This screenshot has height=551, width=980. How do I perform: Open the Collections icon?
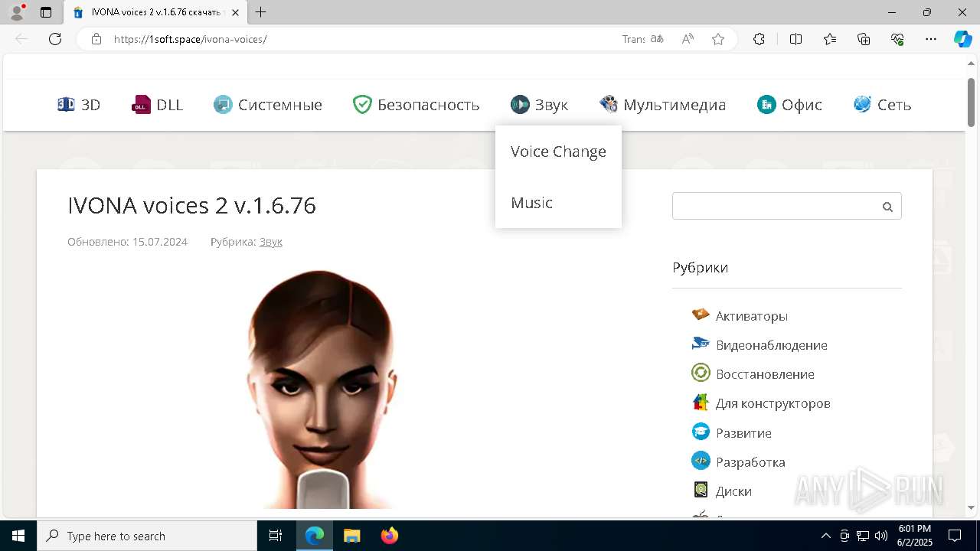point(864,39)
